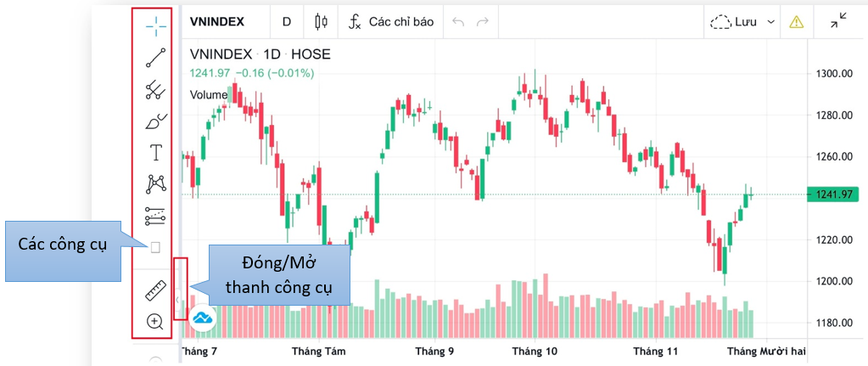Image resolution: width=868 pixels, height=366 pixels.
Task: Open the D timeframe interval selector
Action: click(x=287, y=22)
